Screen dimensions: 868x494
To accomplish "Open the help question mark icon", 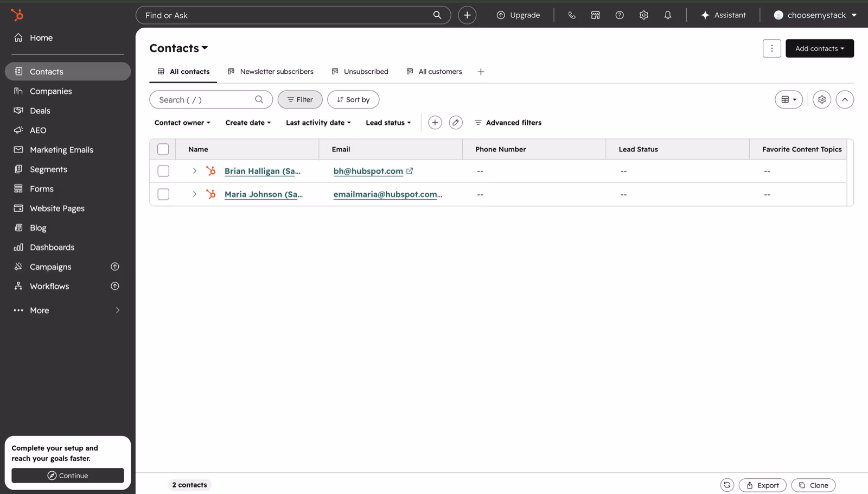I will [x=620, y=15].
